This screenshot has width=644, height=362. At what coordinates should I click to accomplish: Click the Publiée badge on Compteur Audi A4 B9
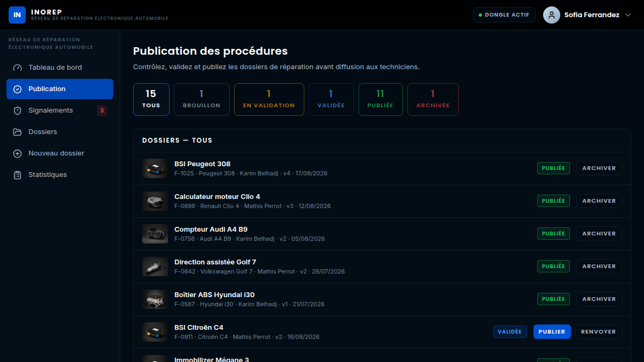[x=553, y=234]
